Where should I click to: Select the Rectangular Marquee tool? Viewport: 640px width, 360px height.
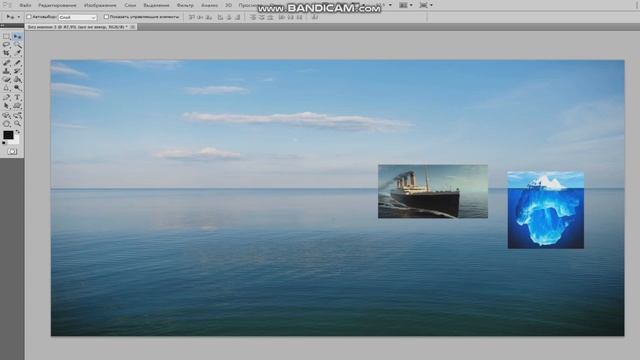[7, 37]
